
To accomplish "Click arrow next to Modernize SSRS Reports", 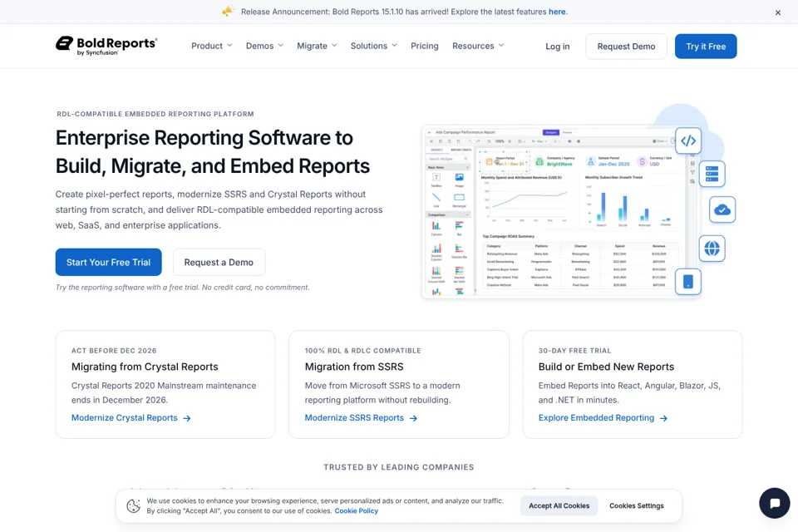I will tap(413, 418).
